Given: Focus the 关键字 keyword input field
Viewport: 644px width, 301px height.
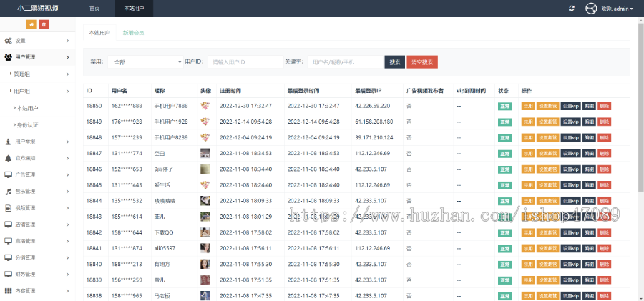Looking at the screenshot, I should (345, 62).
